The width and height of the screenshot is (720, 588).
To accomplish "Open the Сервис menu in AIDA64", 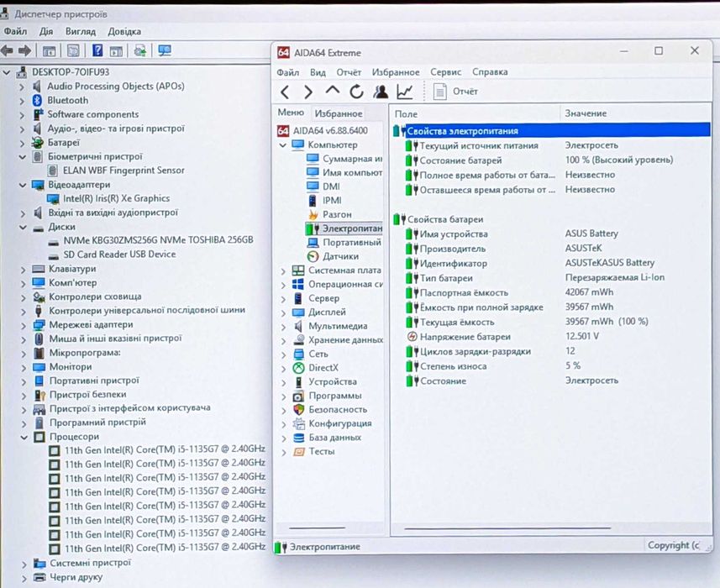I will click(445, 72).
